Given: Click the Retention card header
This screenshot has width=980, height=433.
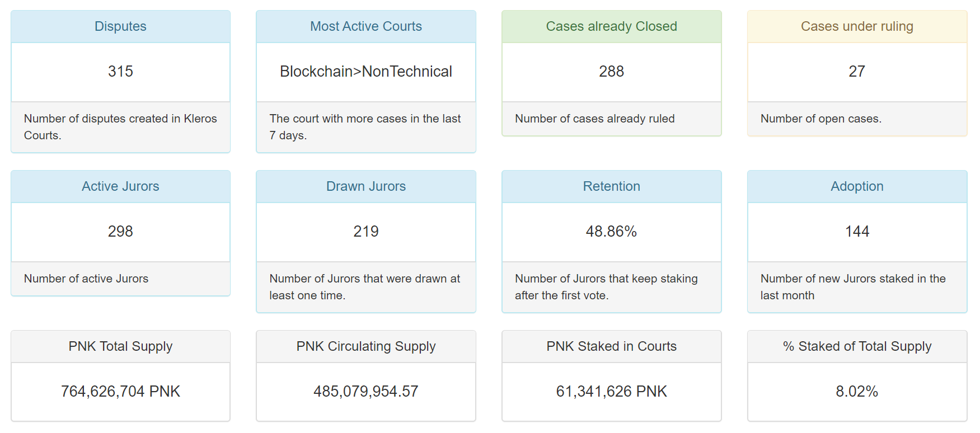Looking at the screenshot, I should [x=612, y=186].
